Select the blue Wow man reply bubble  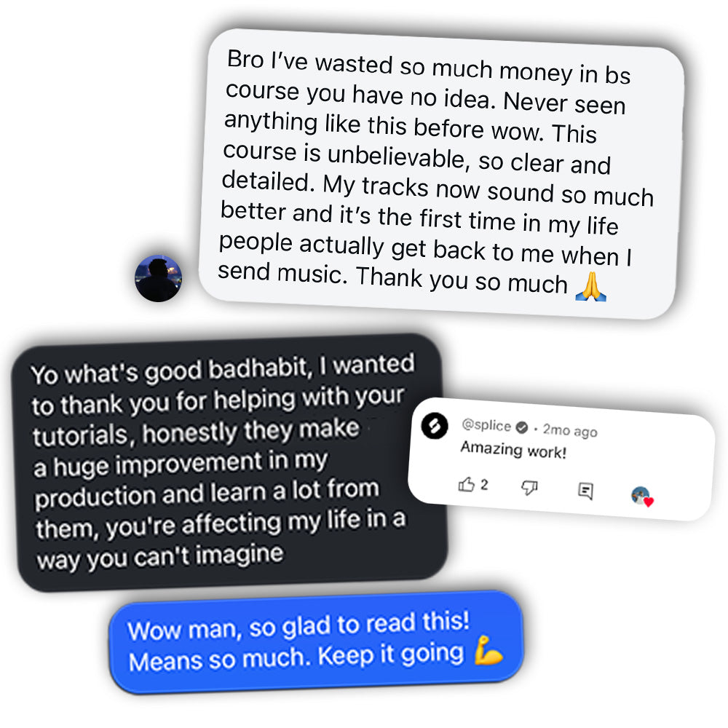click(x=316, y=643)
